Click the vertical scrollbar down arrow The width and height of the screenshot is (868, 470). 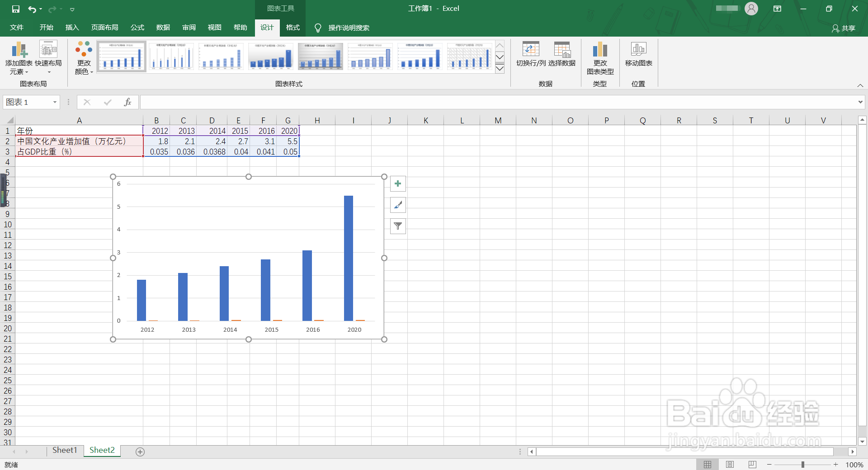pyautogui.click(x=862, y=442)
